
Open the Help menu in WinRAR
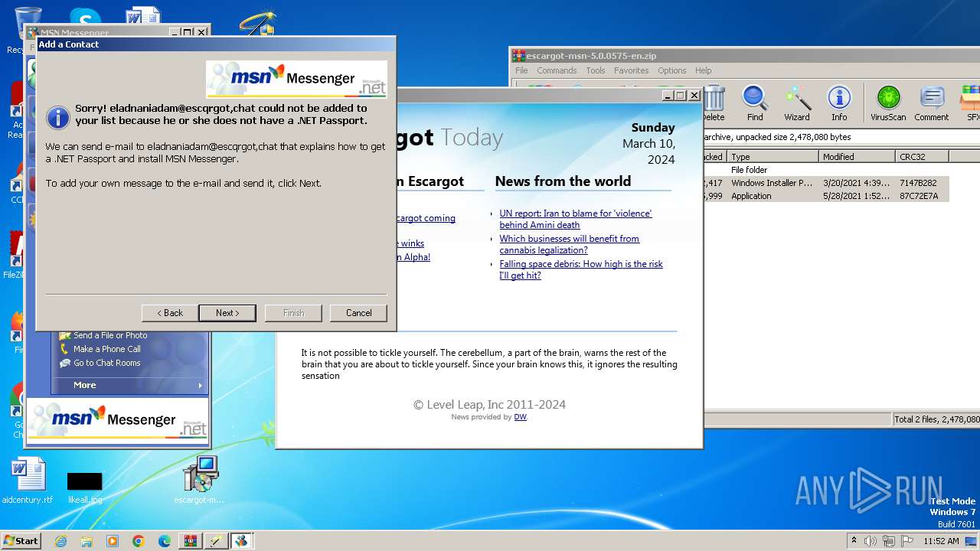pos(704,70)
